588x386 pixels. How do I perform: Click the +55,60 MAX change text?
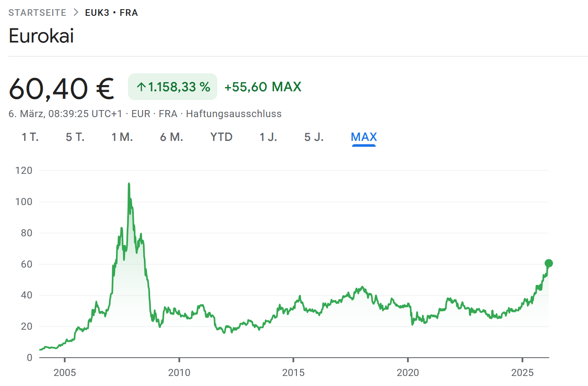263,87
